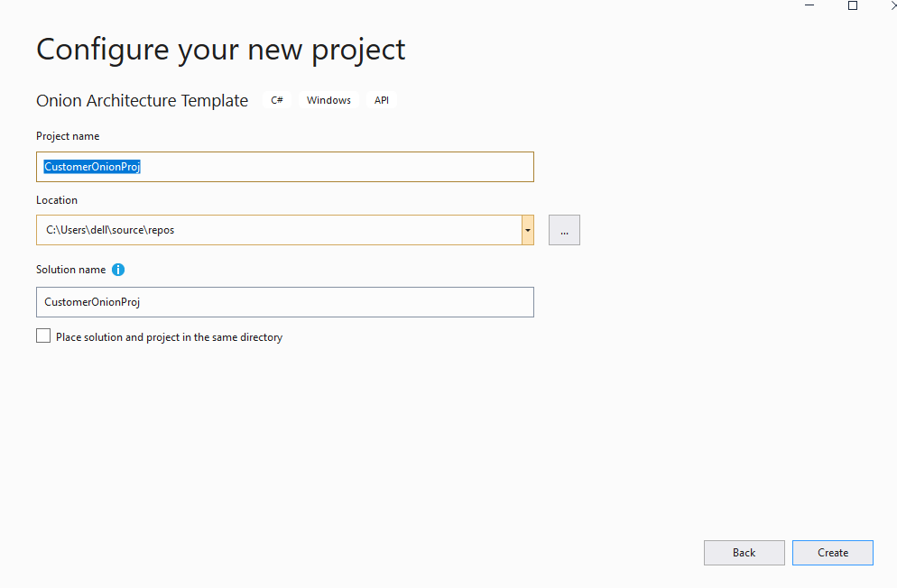
Task: Go back using the Back button
Action: 744,552
